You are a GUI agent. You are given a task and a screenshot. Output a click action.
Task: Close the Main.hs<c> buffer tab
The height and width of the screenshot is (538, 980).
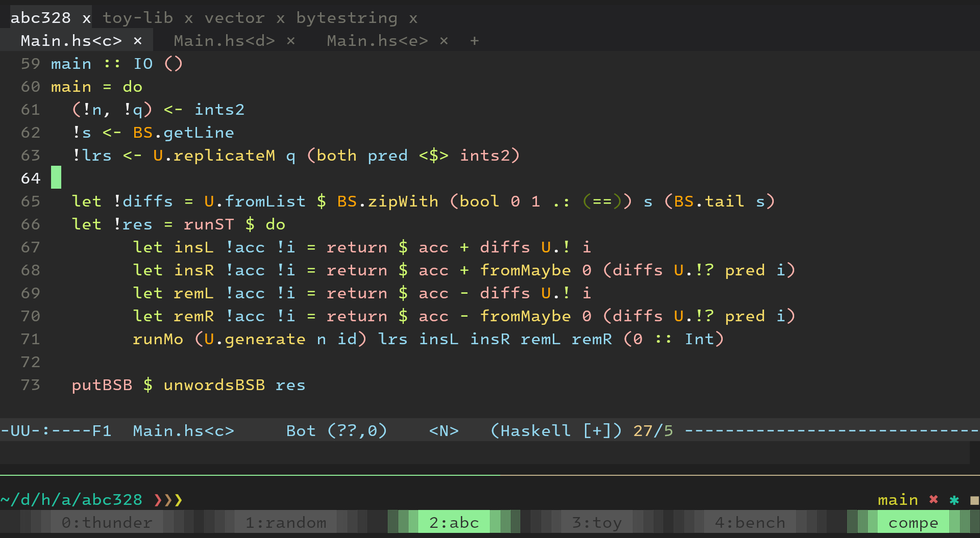138,41
